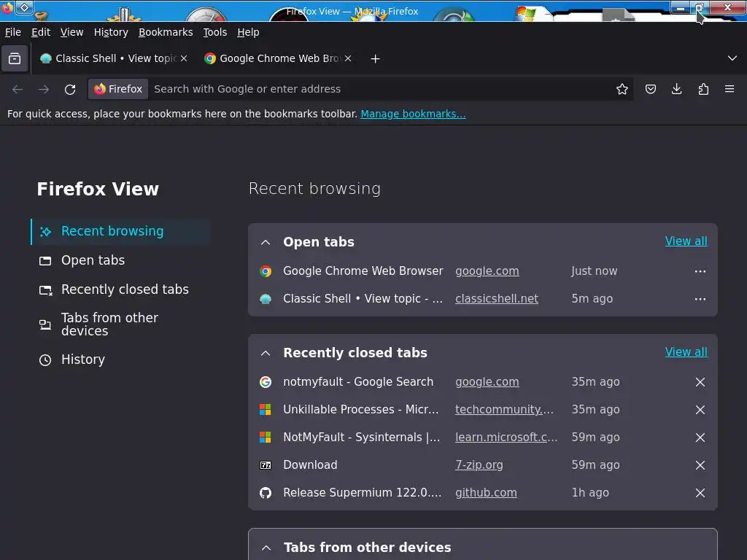
Task: Switch to the Classic Shell View topic tab
Action: pos(113,58)
